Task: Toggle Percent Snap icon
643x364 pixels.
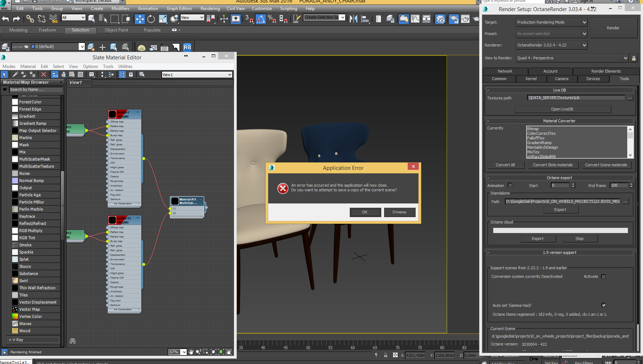Action: pyautogui.click(x=272, y=19)
